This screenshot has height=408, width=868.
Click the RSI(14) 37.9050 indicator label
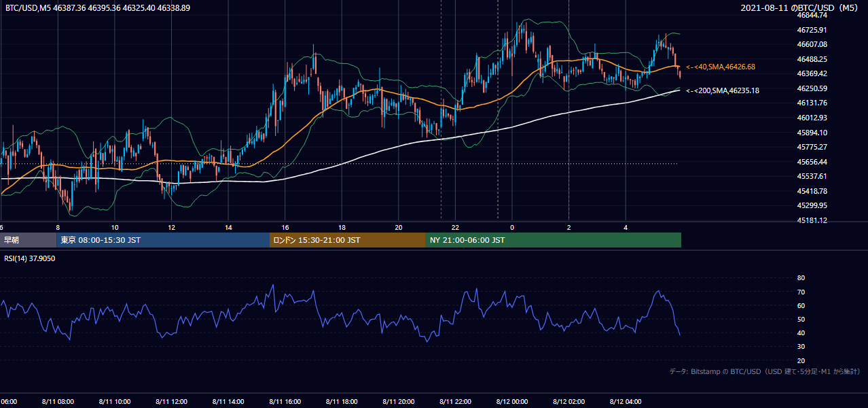30,258
